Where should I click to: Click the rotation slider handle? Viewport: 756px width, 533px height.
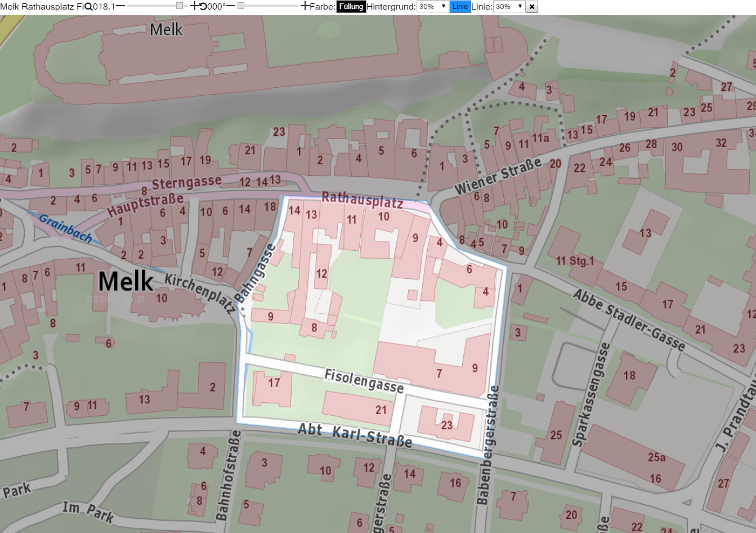click(x=241, y=6)
